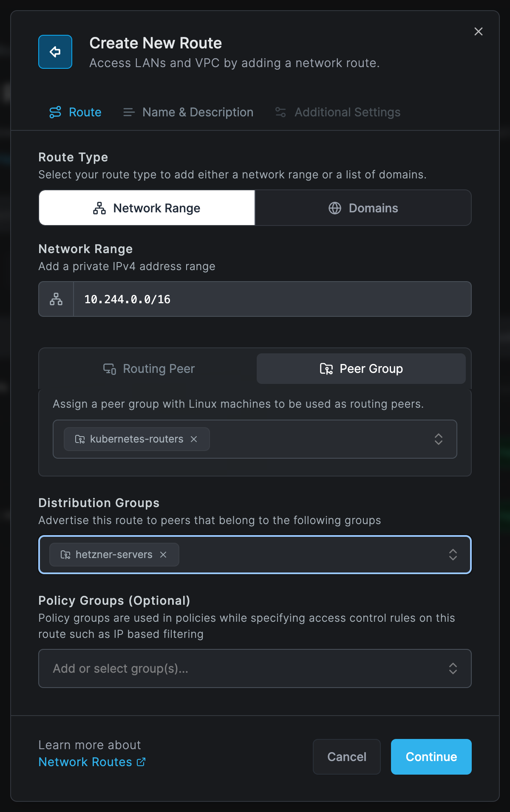The height and width of the screenshot is (812, 510).
Task: Open the Additional Settings tab
Action: point(338,112)
